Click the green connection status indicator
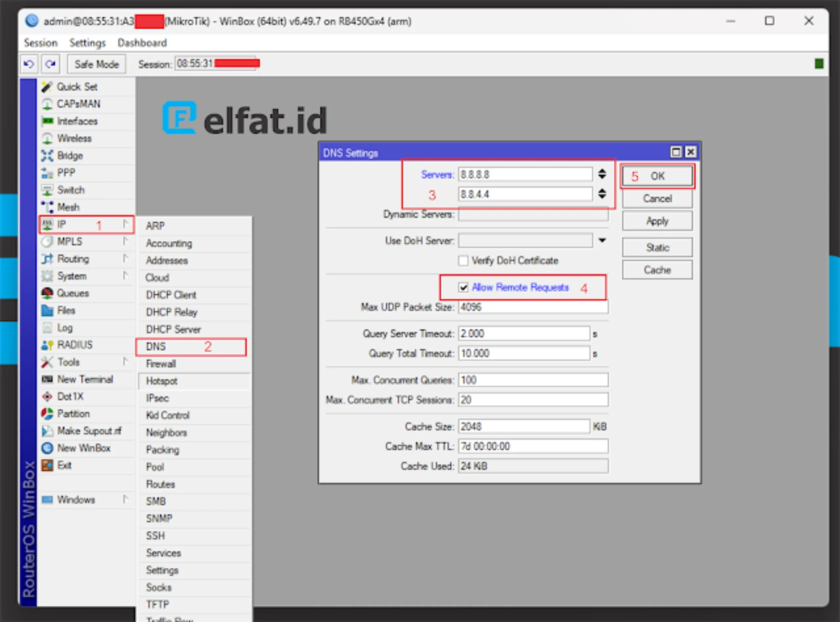Screen dimensions: 840x622 (819, 64)
